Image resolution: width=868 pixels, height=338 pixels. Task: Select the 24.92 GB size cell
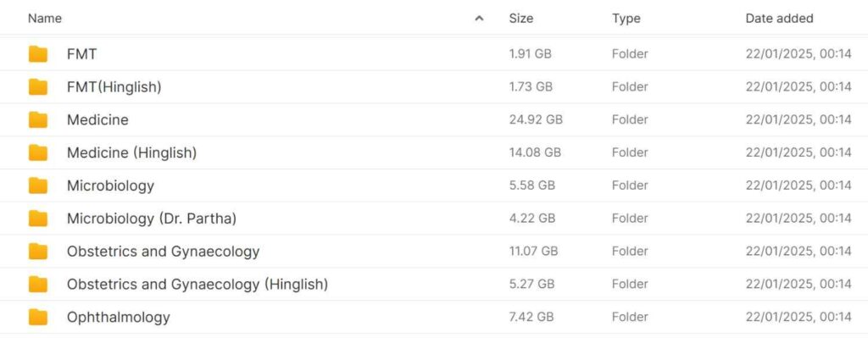point(536,119)
